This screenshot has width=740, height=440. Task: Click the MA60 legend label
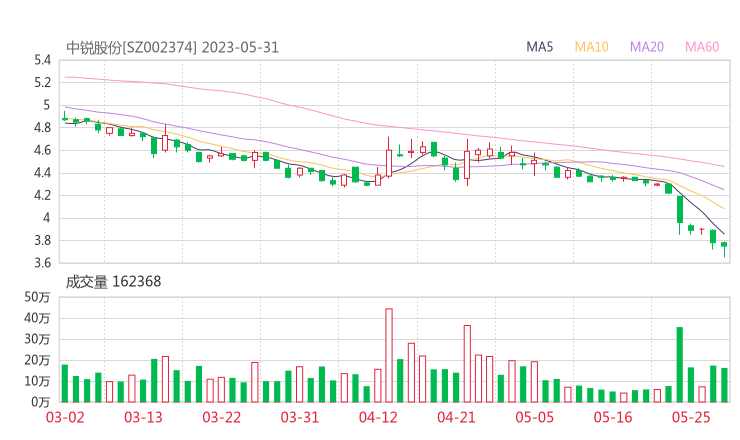click(x=702, y=47)
